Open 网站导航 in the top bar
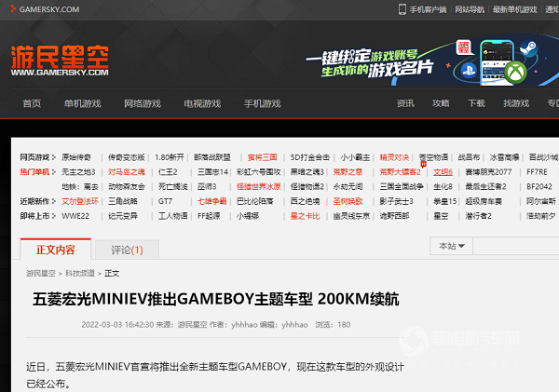Screen dimensions: 559x392 [470, 9]
